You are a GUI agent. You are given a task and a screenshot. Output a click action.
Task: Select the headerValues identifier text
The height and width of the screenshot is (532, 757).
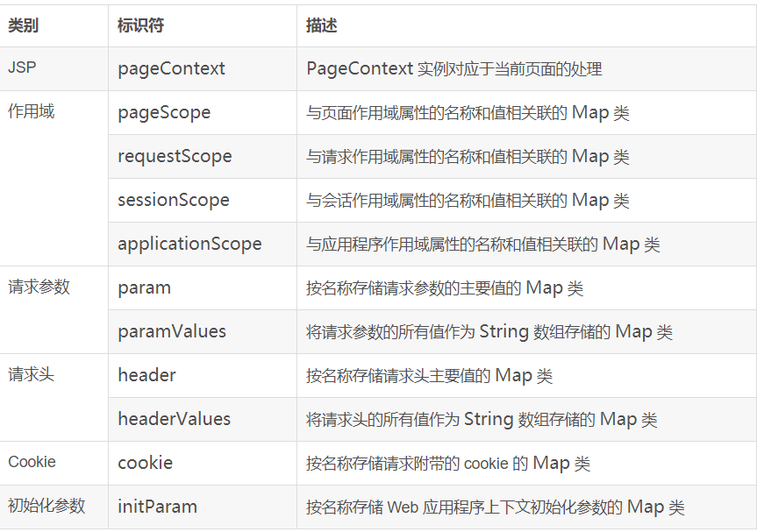174,419
